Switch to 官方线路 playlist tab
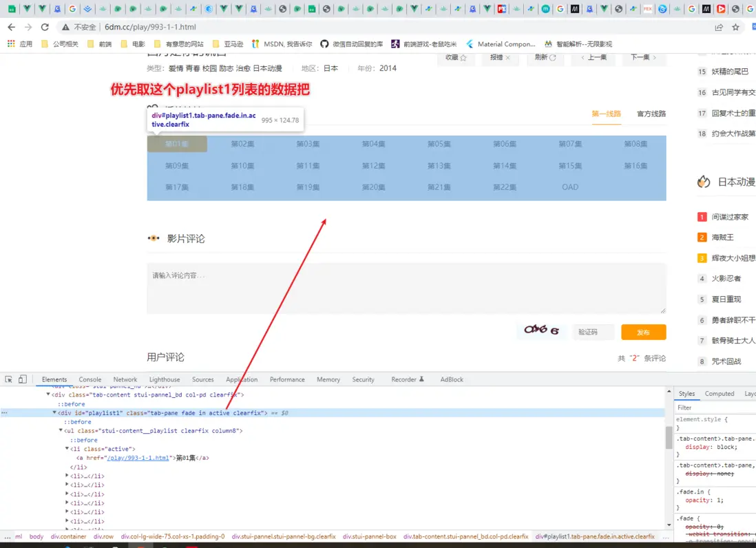This screenshot has height=548, width=756. pyautogui.click(x=651, y=114)
